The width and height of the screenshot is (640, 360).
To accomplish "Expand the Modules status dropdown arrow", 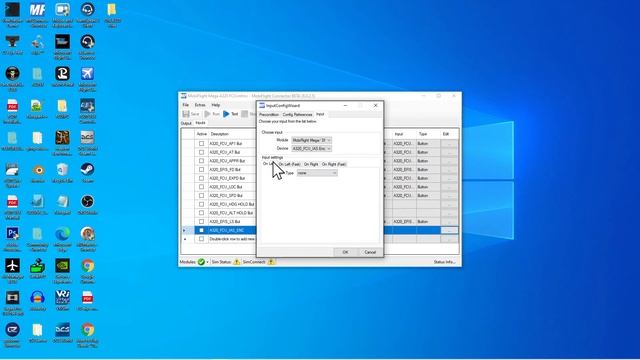I will click(207, 262).
